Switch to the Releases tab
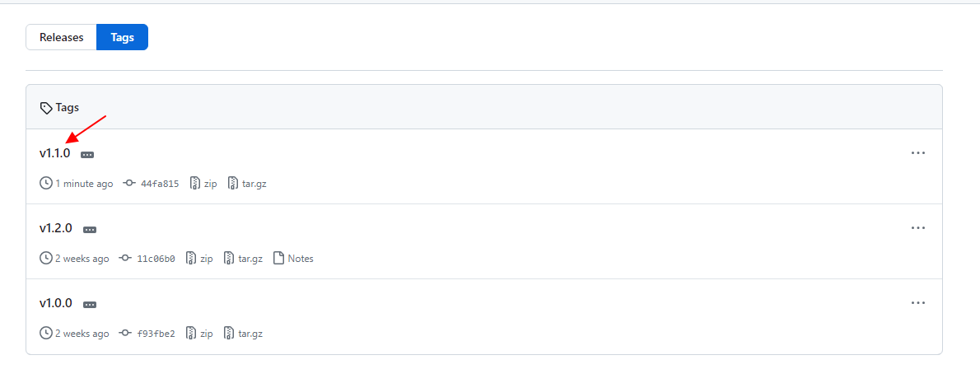The image size is (980, 388). [61, 37]
